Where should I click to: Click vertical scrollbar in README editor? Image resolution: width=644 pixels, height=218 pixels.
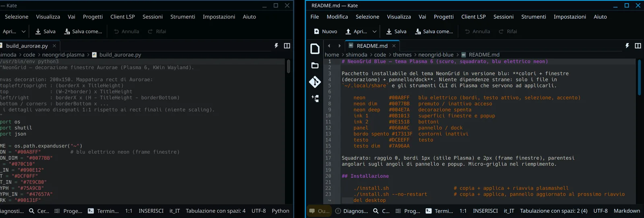639,78
